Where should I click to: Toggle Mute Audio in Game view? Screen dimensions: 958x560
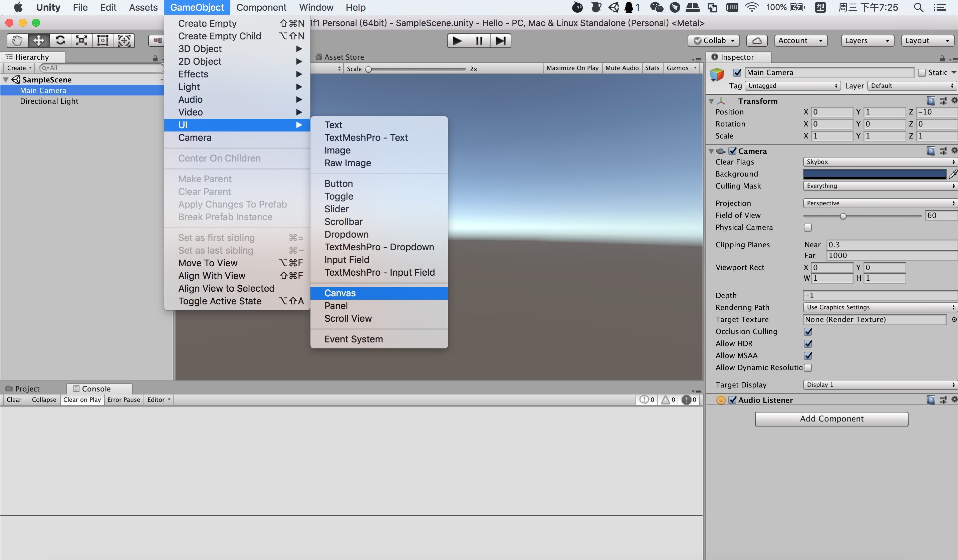coord(622,68)
